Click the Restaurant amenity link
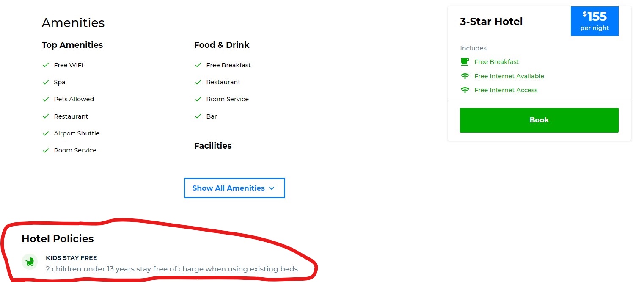This screenshot has width=644, height=282. (71, 116)
